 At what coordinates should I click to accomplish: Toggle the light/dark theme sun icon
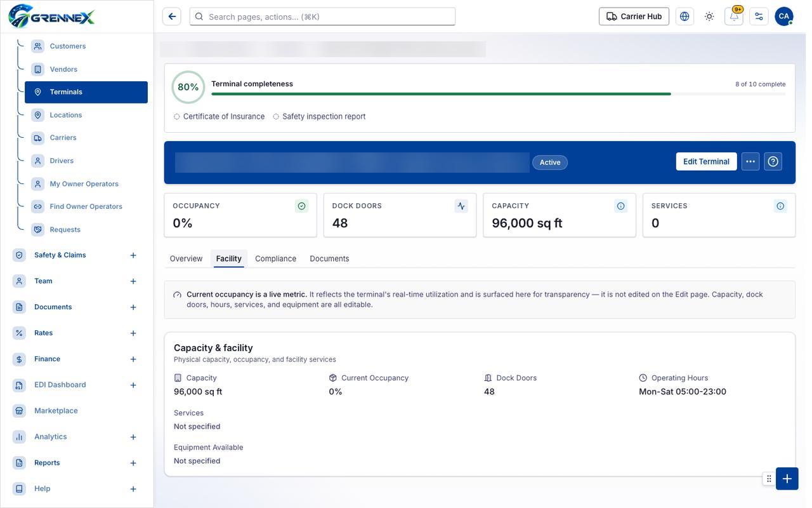(x=709, y=17)
